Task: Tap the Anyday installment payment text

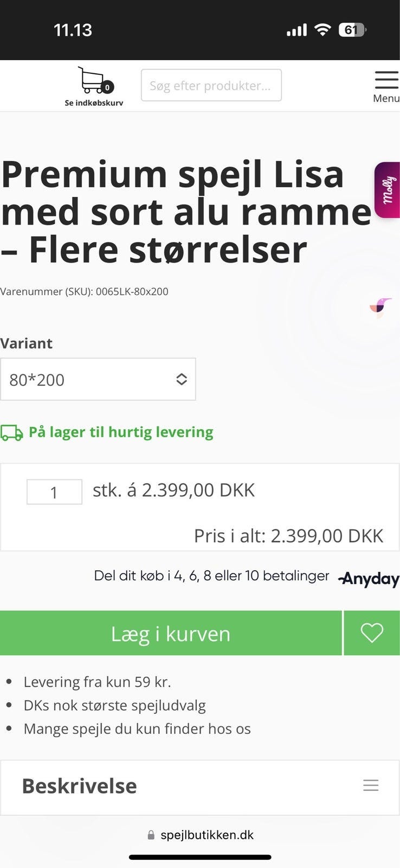Action: (211, 576)
